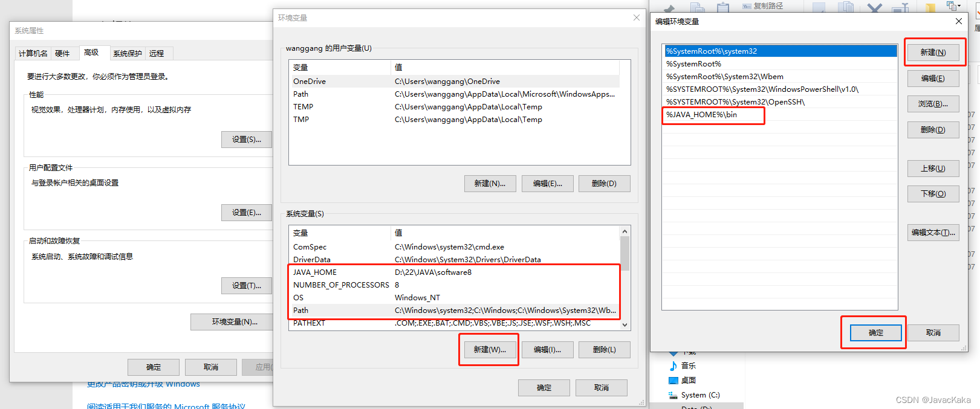Move entry down with 下移(O)
The height and width of the screenshot is (409, 980).
[933, 194]
